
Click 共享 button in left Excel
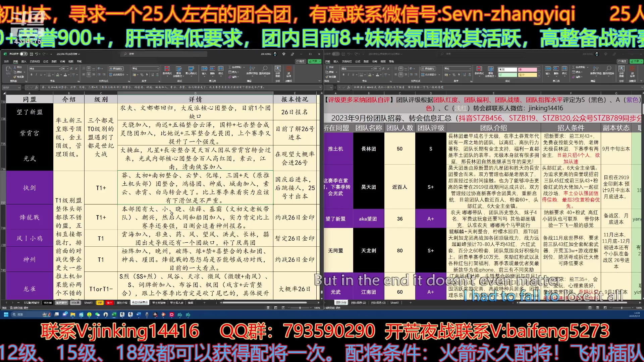click(314, 61)
